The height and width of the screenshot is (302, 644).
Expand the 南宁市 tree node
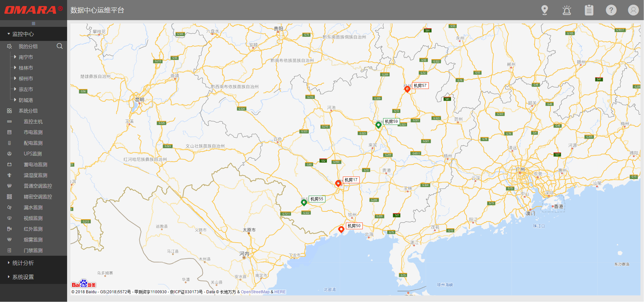tap(15, 57)
